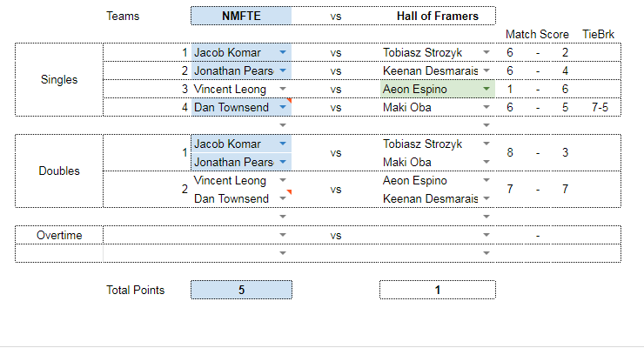Screen dimensions: 644x348
Task: Open dropdown arrow for Jacob Komar singles 1
Action: click(x=283, y=52)
